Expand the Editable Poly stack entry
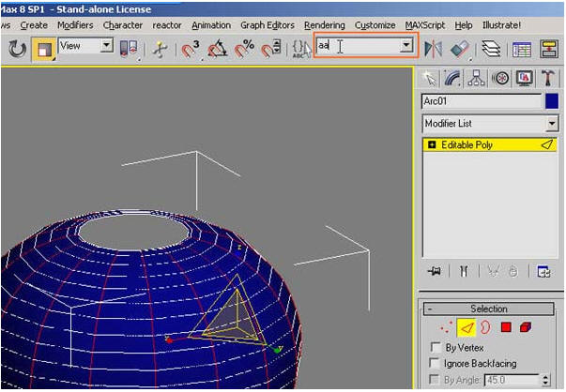The height and width of the screenshot is (392, 566). (x=432, y=145)
